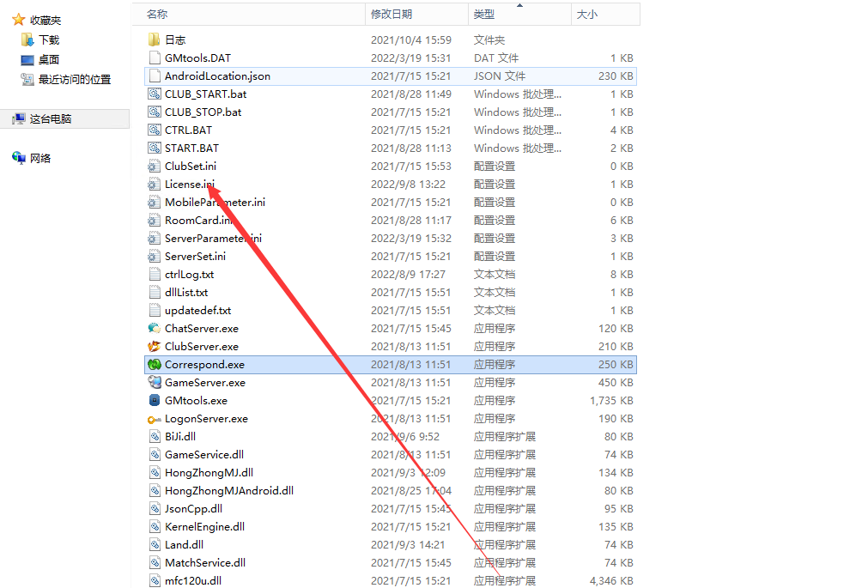Open 下载 in the favorites sidebar

click(49, 39)
